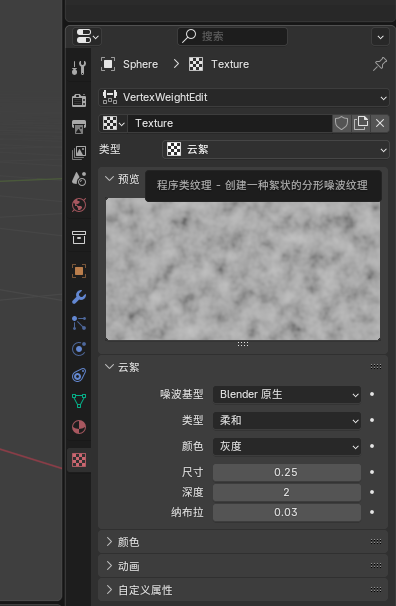Viewport: 396px width, 606px height.
Task: Open the 类型 云絮 texture type dropdown
Action: pyautogui.click(x=276, y=149)
